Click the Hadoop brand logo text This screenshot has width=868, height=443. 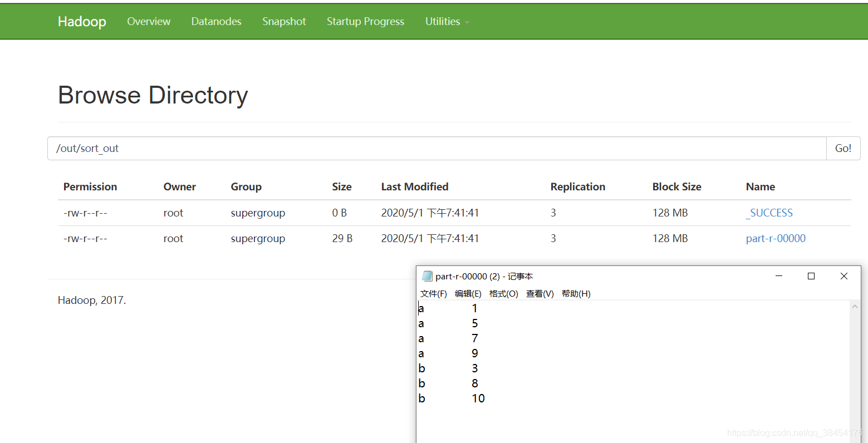click(82, 22)
